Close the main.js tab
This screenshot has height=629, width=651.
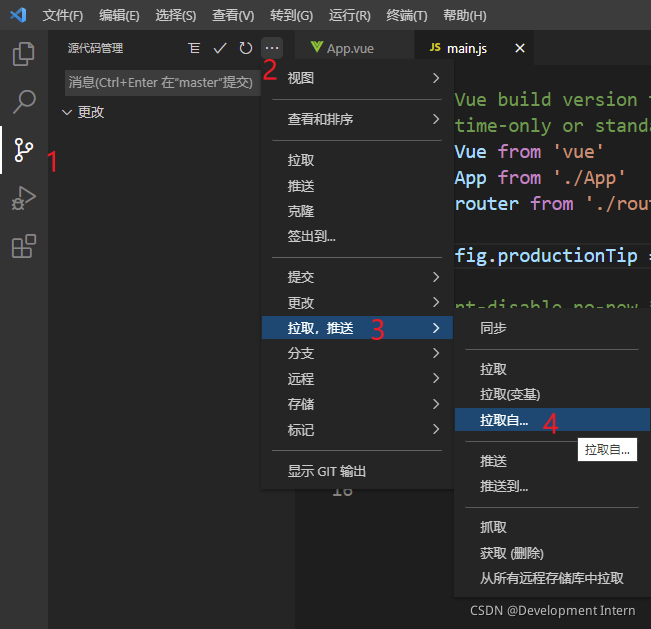pos(519,48)
